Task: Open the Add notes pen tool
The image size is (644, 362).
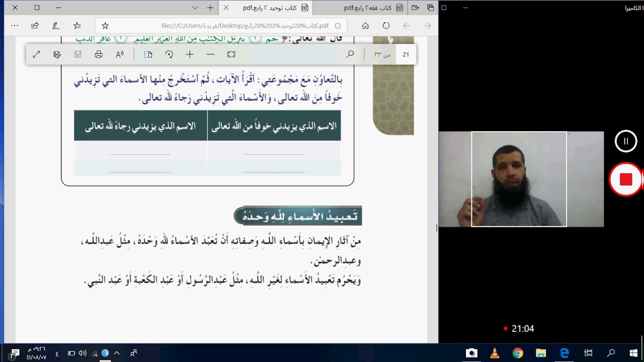Action: (x=56, y=26)
